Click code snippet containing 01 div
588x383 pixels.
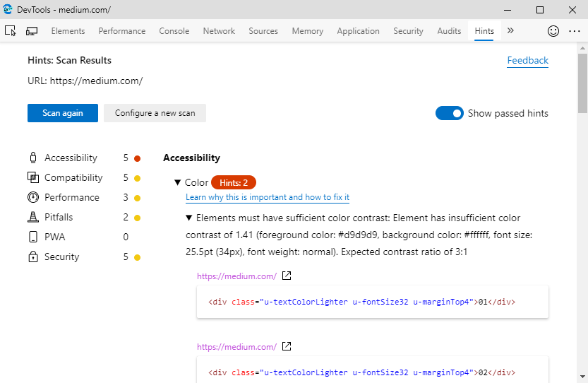coord(373,302)
